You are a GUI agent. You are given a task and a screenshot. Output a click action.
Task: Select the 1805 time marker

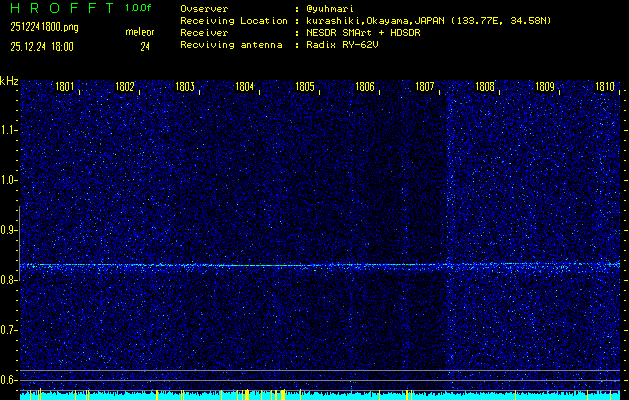[305, 87]
